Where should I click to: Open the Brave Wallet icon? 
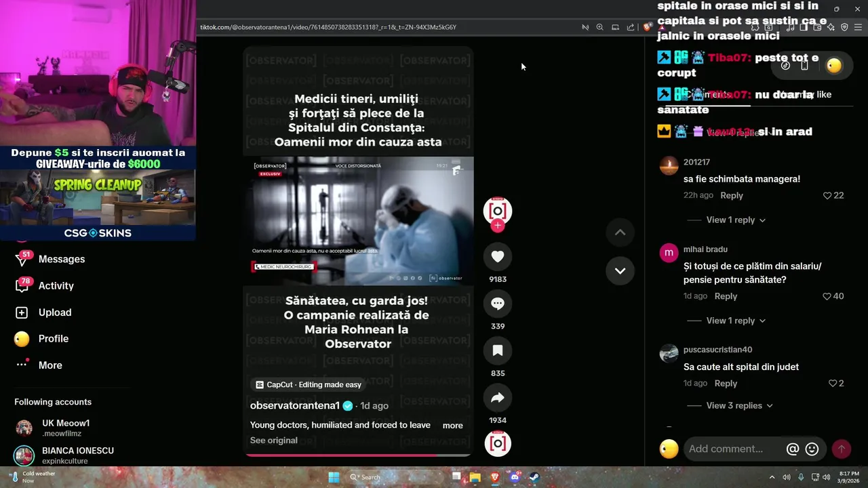(818, 27)
